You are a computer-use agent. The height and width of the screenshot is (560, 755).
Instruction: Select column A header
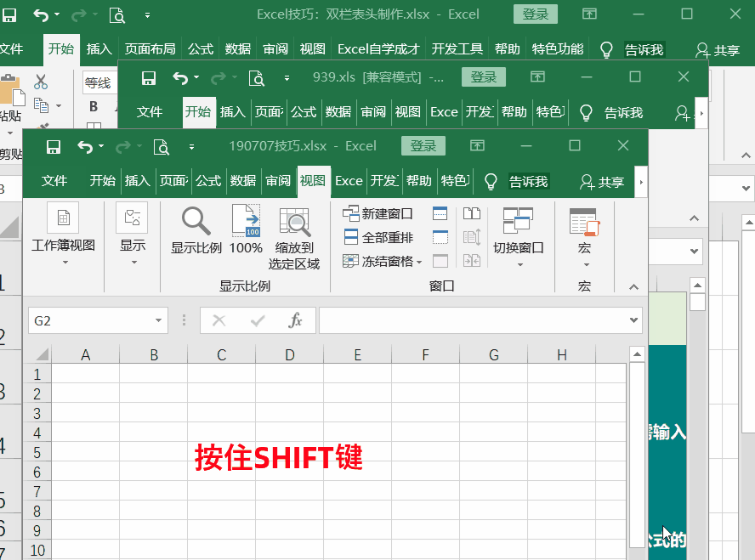(85, 355)
